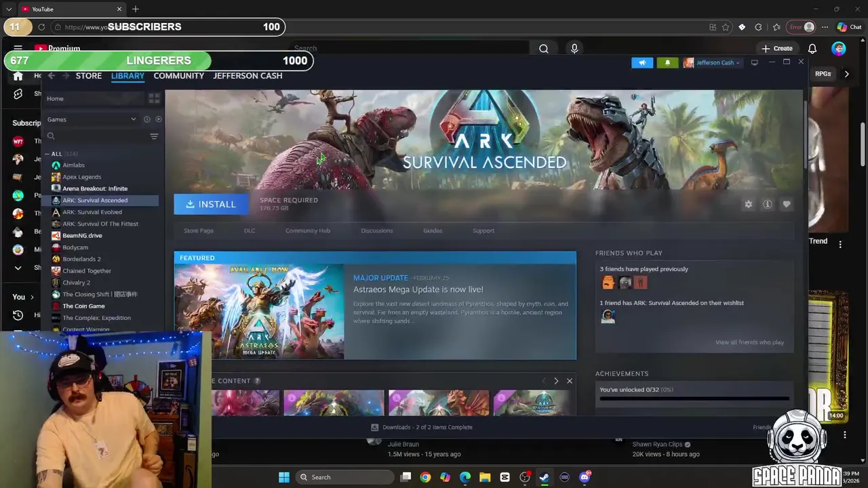Click the blue Install button for ARK
This screenshot has height=488, width=868.
click(210, 204)
